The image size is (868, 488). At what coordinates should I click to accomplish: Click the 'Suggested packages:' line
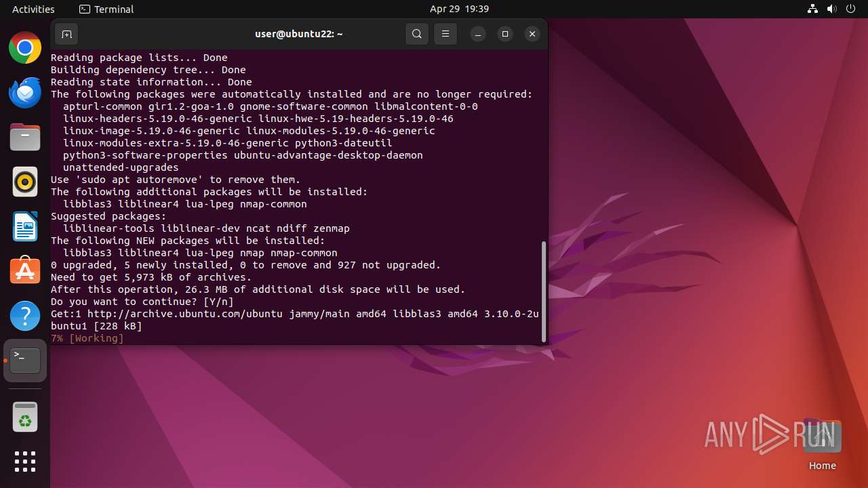click(108, 216)
